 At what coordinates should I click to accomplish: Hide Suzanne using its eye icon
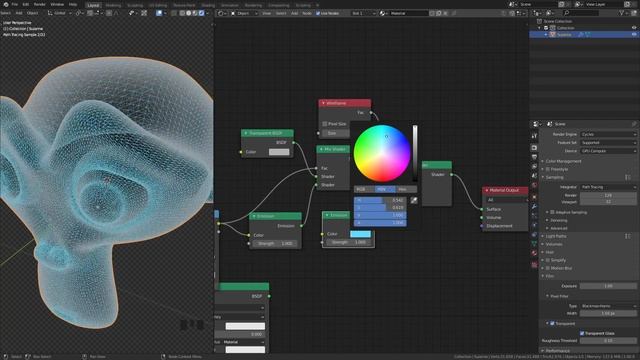click(634, 35)
